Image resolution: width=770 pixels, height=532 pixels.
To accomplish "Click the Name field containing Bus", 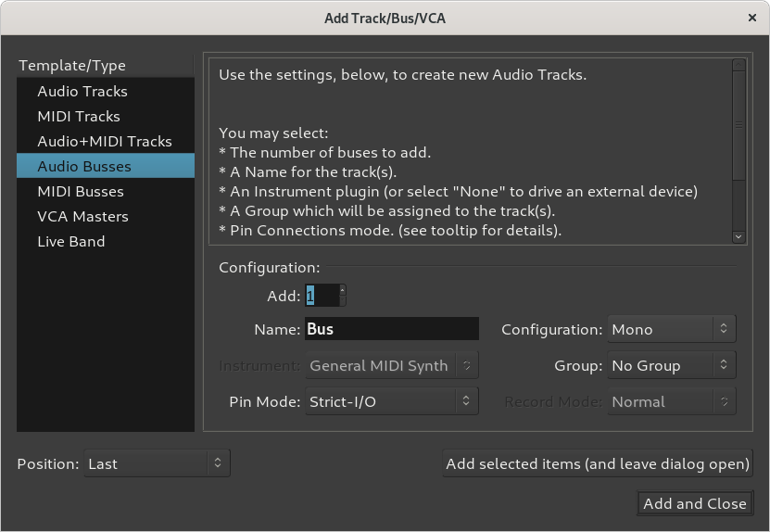I will (x=391, y=330).
